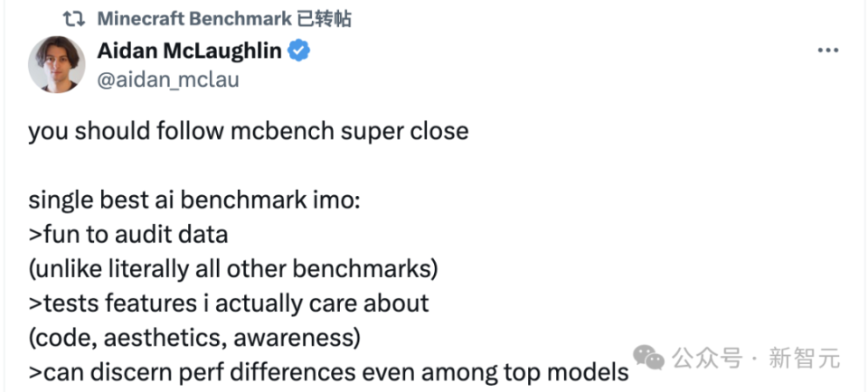Click the WeChat logo watermark
This screenshot has width=868, height=392.
648,358
